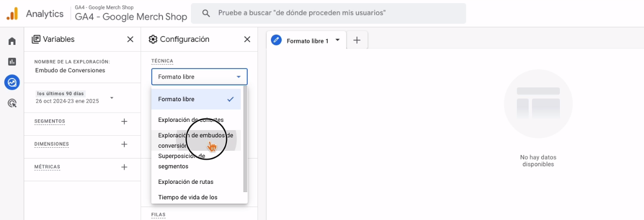This screenshot has height=220, width=644.
Task: Click the Variables panel icon
Action: click(36, 39)
